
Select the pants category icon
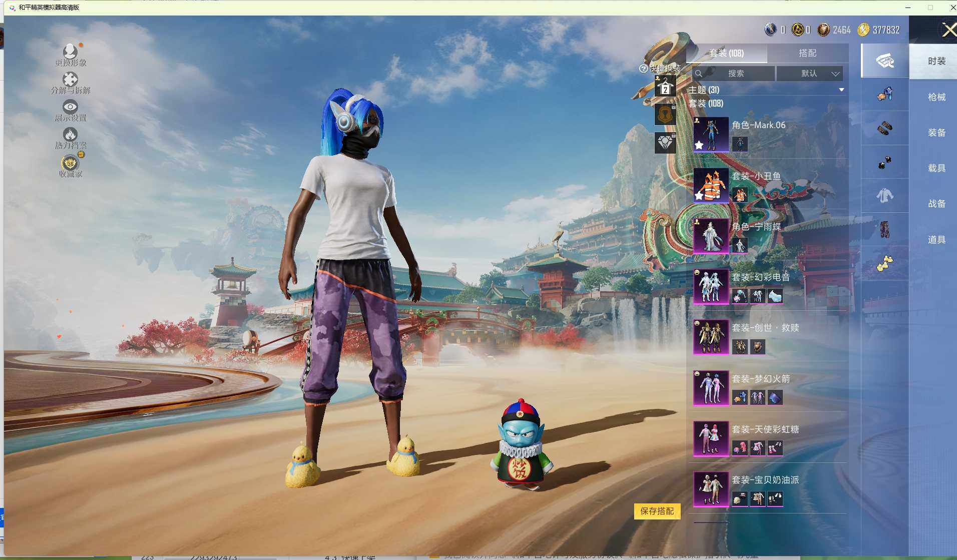tap(885, 230)
